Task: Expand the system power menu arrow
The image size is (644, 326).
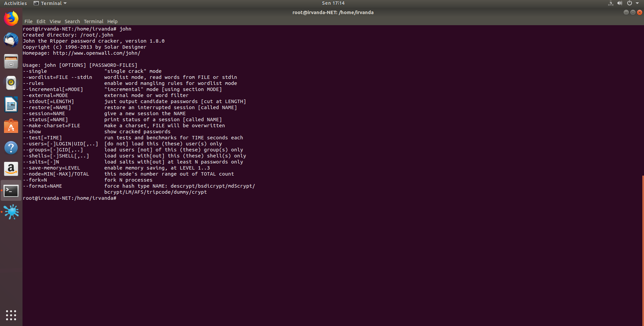Action: 637,3
